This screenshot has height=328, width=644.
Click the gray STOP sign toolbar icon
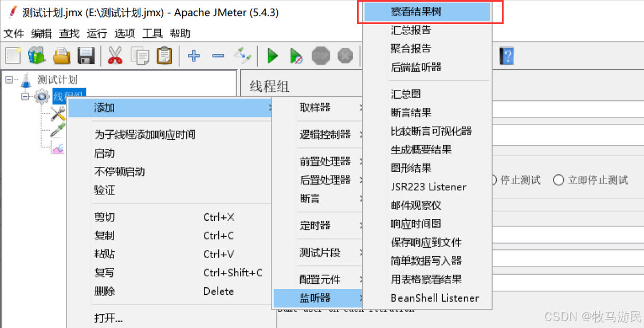click(x=321, y=56)
